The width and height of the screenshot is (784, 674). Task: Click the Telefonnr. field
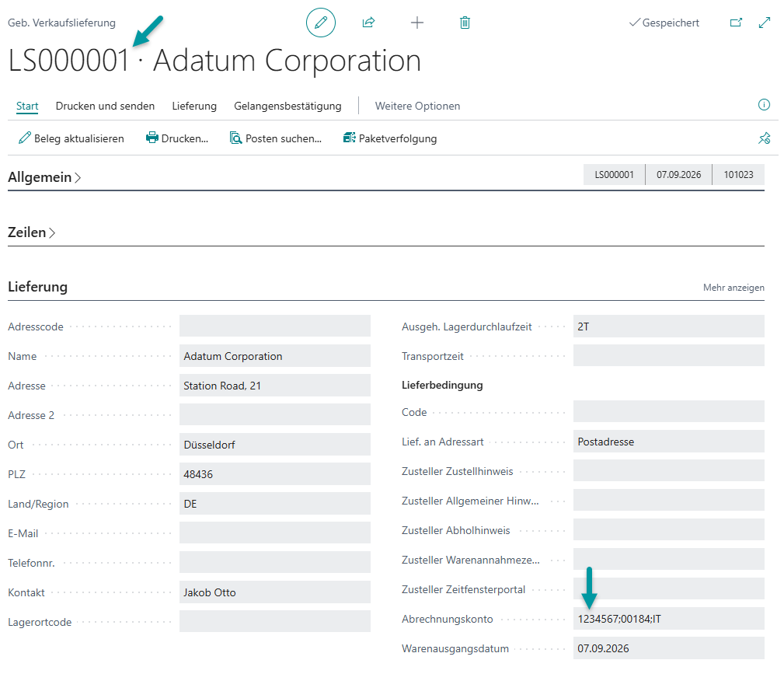(275, 562)
